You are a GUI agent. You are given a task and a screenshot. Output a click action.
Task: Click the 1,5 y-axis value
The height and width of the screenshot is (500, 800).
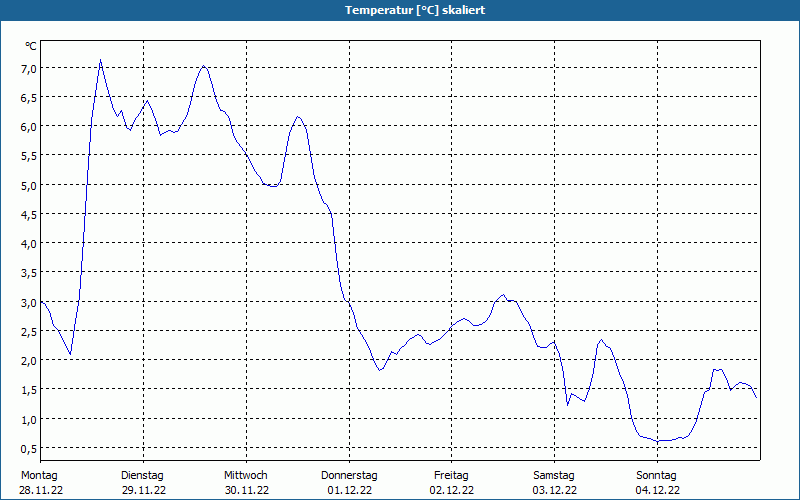click(x=28, y=390)
